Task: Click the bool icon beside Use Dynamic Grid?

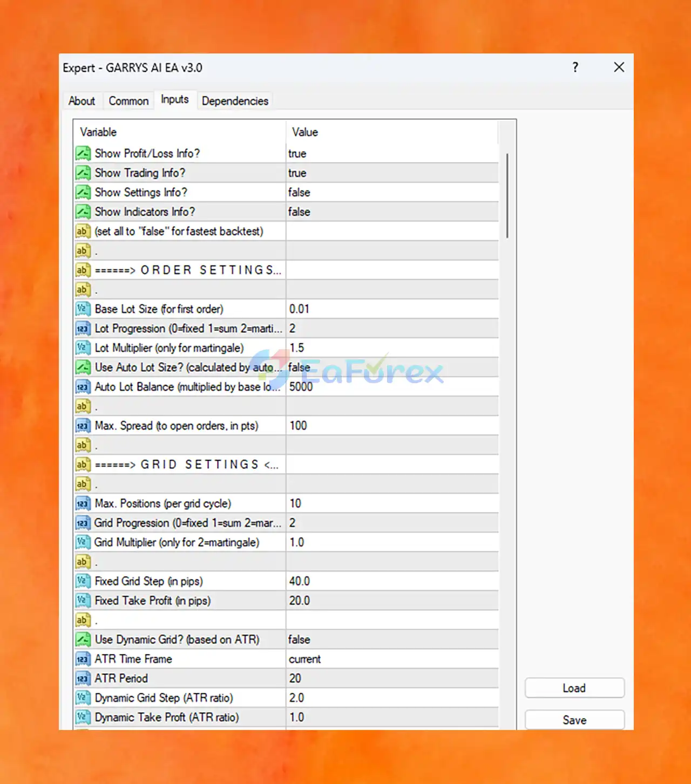Action: pos(83,639)
